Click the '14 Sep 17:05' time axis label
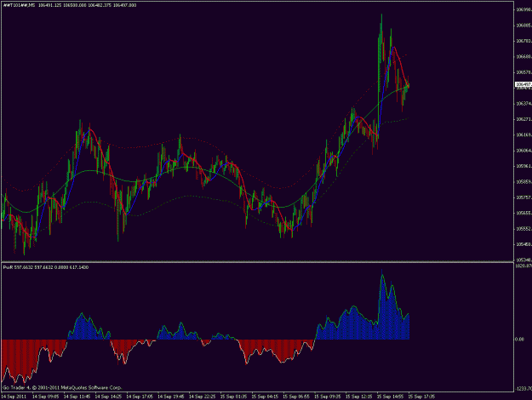 tap(140, 397)
